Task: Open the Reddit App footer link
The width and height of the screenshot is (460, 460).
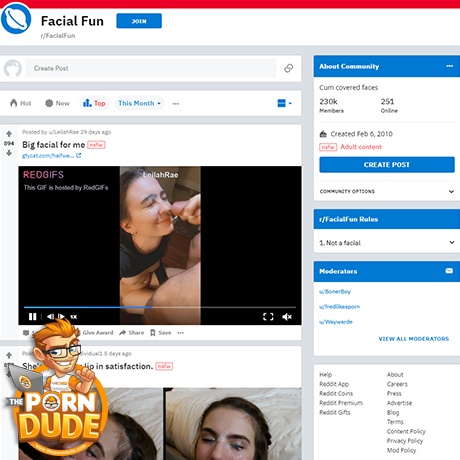Action: click(x=334, y=384)
